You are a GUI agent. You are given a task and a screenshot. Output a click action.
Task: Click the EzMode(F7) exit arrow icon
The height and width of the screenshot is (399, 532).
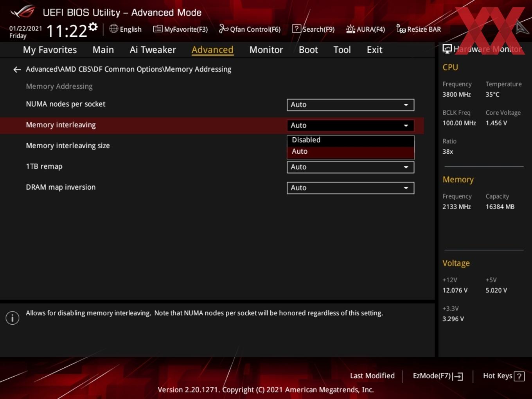(x=458, y=376)
